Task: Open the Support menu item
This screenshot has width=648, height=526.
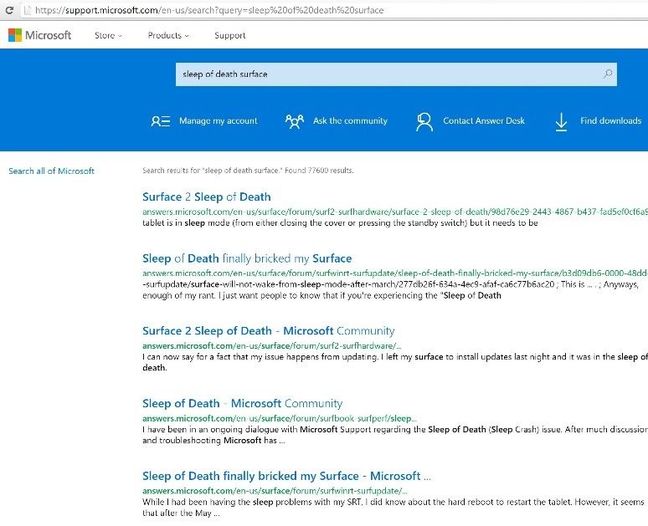Action: tap(229, 36)
